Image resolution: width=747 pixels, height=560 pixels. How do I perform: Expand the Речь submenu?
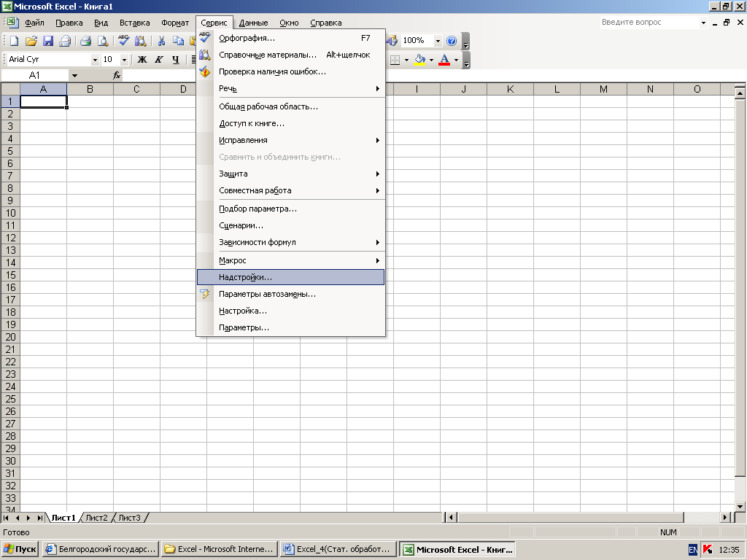[x=290, y=88]
